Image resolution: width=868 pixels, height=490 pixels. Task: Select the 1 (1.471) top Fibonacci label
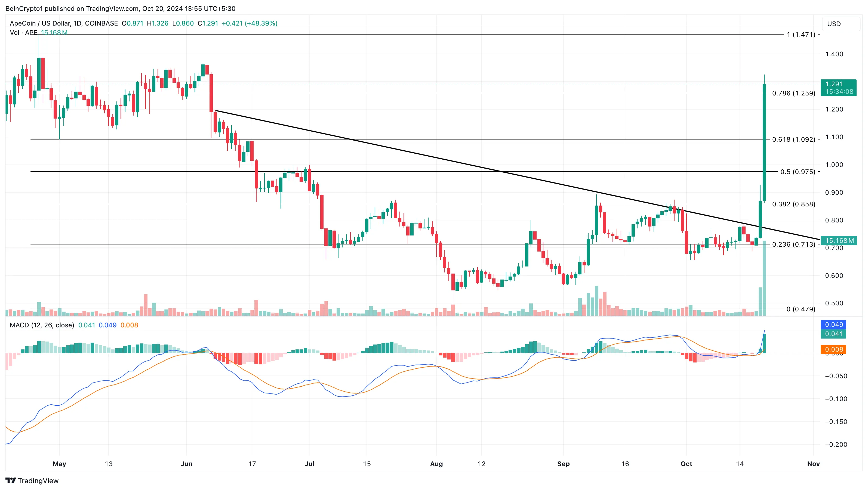tap(801, 34)
